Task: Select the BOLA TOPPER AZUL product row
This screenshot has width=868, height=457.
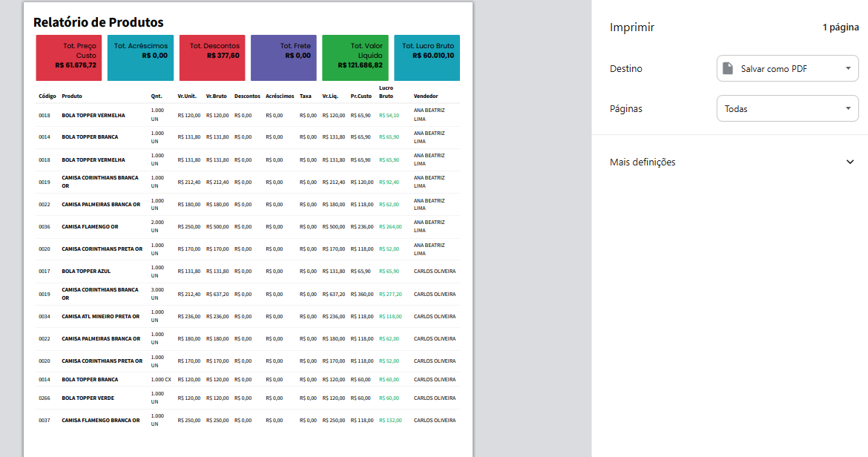Action: point(86,272)
